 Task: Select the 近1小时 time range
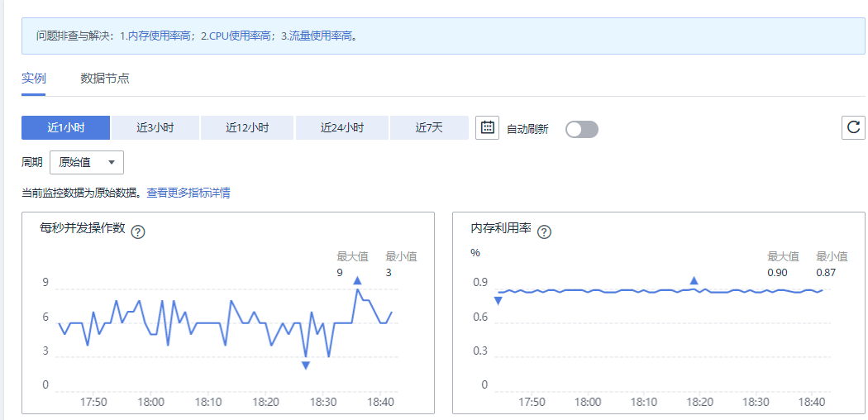coord(65,127)
